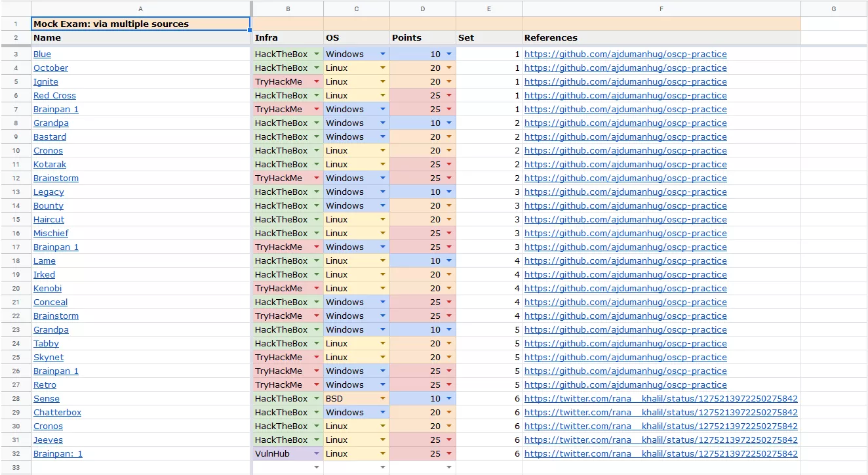
Task: Open the Skynet link
Action: coord(49,358)
